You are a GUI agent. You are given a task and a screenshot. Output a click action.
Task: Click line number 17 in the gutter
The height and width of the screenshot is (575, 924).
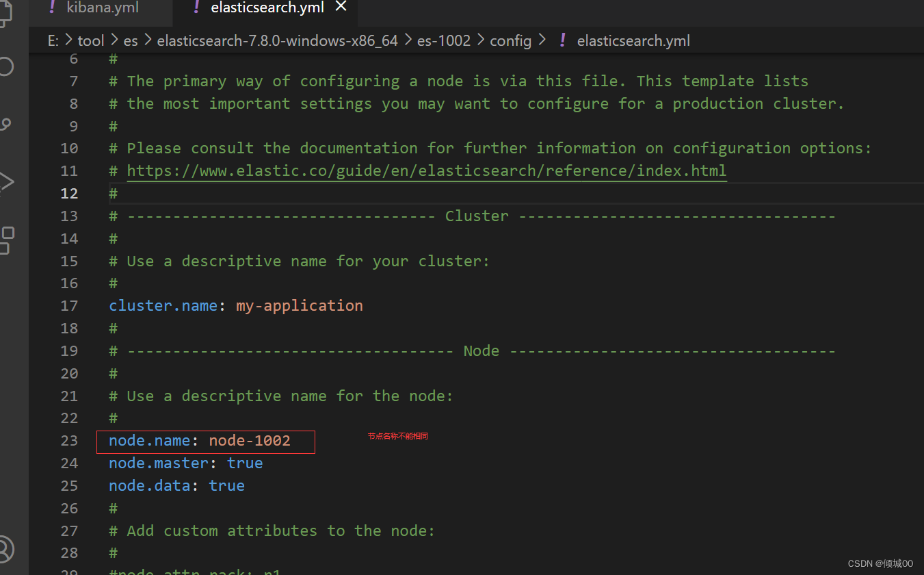point(69,305)
